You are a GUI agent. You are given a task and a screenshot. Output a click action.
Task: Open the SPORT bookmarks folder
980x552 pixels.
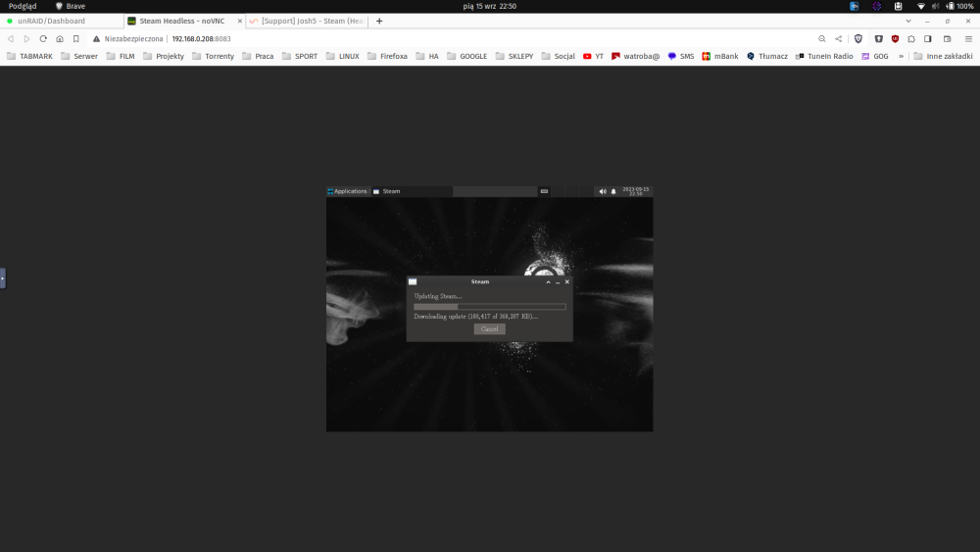pos(299,56)
